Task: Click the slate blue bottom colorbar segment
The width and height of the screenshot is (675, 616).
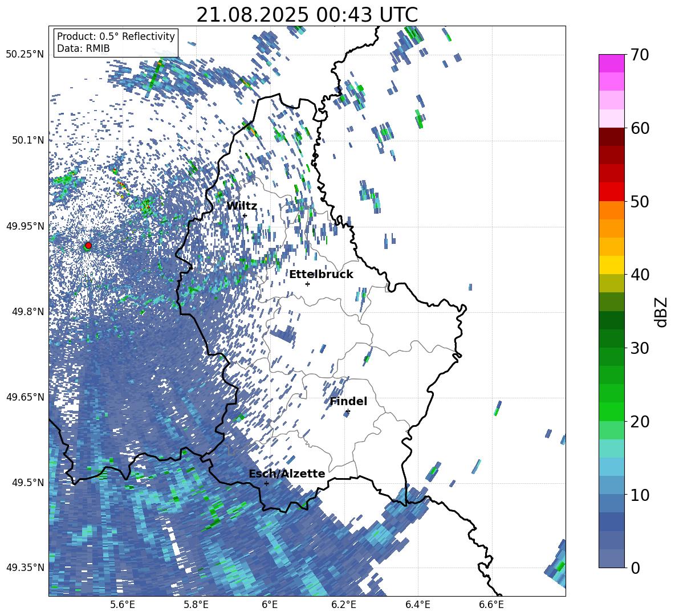Action: click(x=611, y=558)
